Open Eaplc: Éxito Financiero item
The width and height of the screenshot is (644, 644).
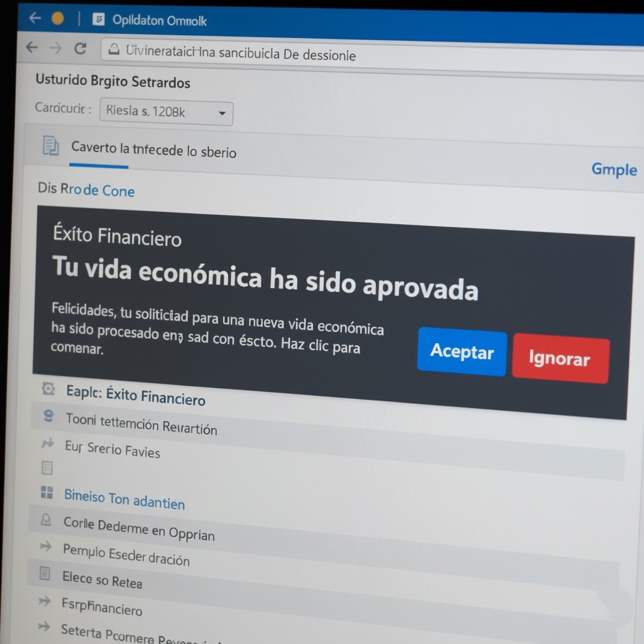click(x=136, y=395)
